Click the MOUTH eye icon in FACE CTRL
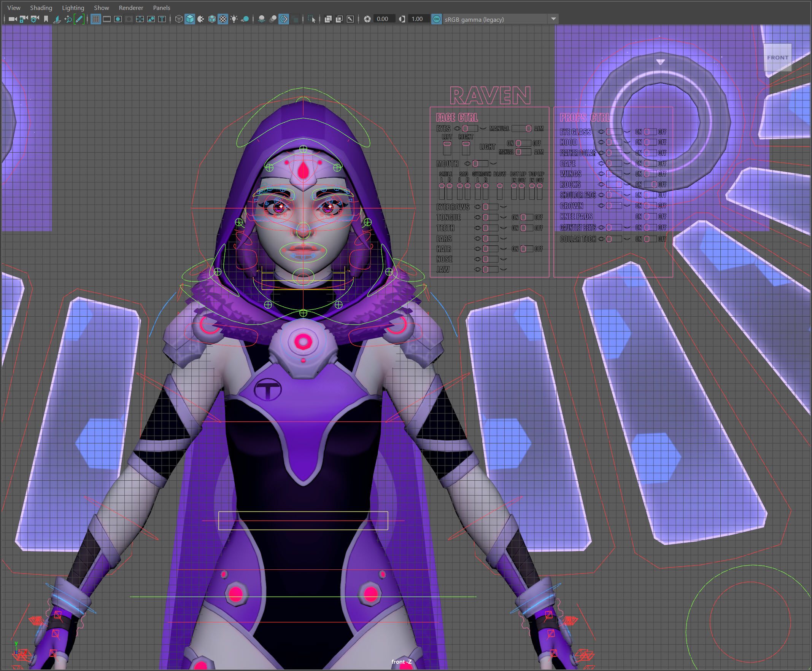The image size is (812, 671). (467, 164)
